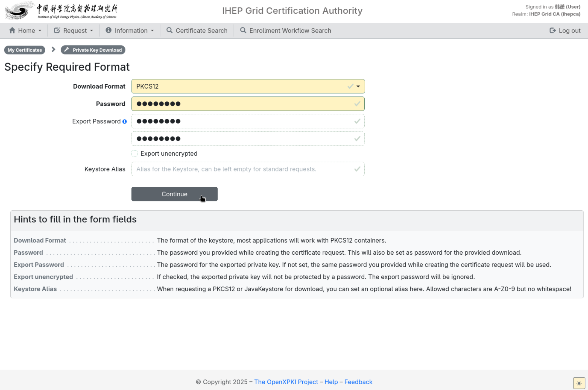The height and width of the screenshot is (390, 588).
Task: Click the IHEP institute logo
Action: click(61, 11)
